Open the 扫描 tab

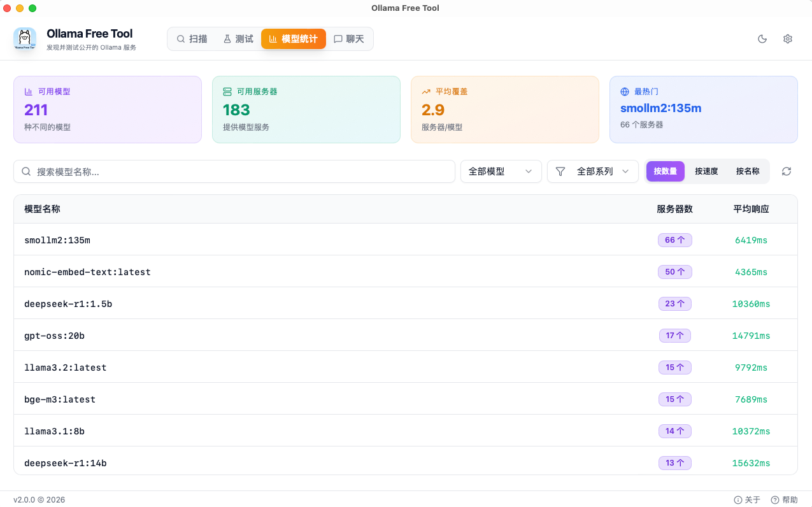point(192,39)
